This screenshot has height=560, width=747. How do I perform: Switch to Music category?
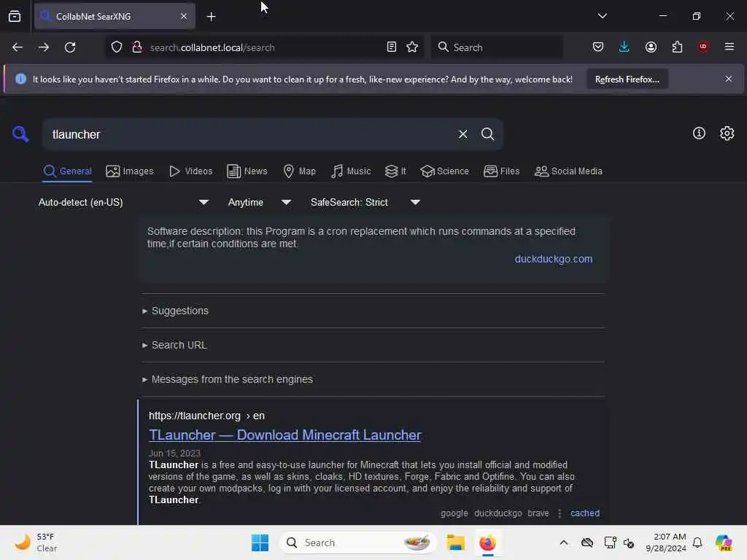coord(351,171)
